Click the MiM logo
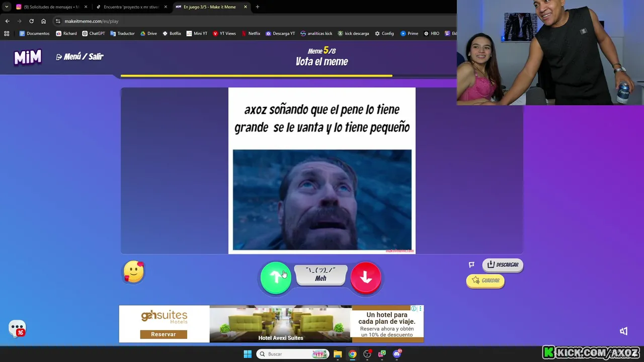This screenshot has height=362, width=644. pos(28,57)
